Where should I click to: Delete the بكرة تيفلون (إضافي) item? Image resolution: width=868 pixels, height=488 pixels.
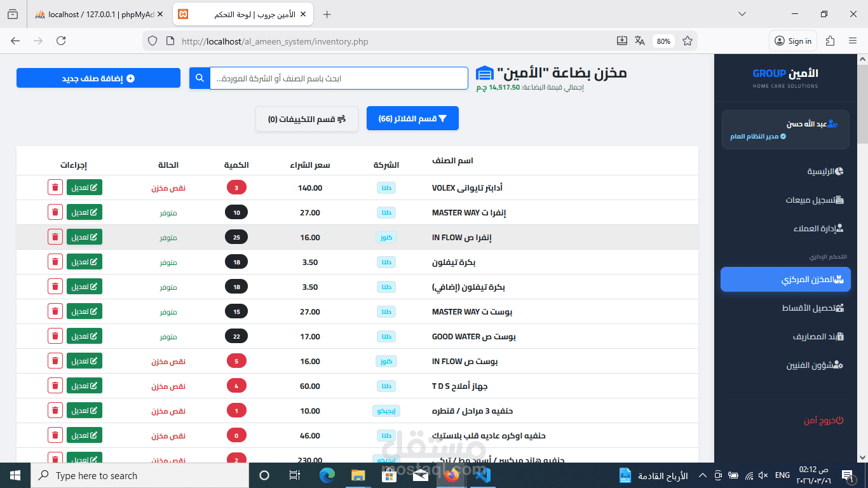pyautogui.click(x=55, y=287)
